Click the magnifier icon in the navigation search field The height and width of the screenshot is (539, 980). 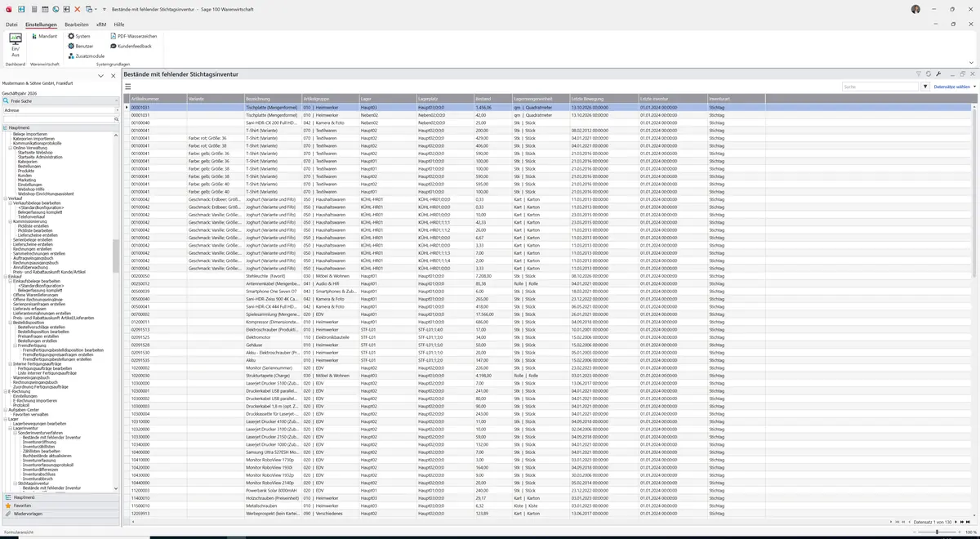116,119
